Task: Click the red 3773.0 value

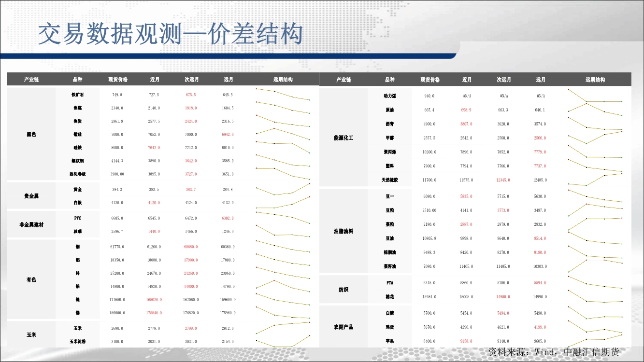Action: pos(503,210)
